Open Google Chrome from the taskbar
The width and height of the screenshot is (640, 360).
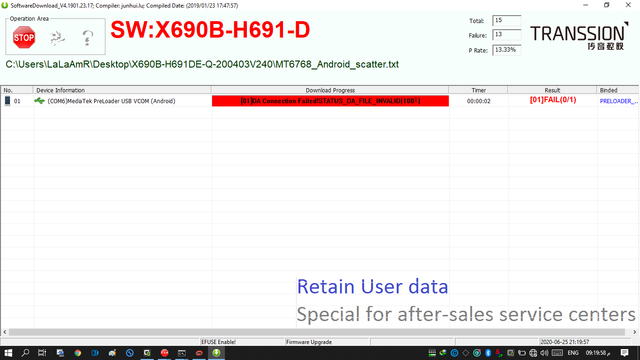(78, 353)
